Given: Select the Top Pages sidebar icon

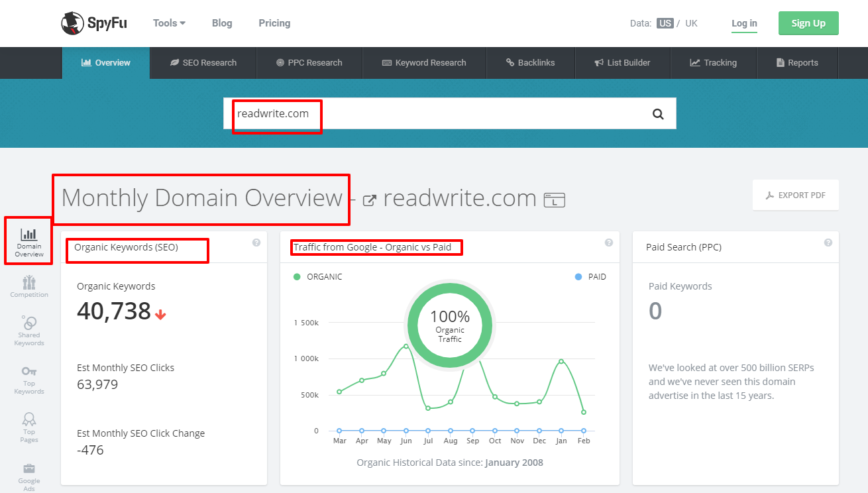Looking at the screenshot, I should [x=28, y=426].
